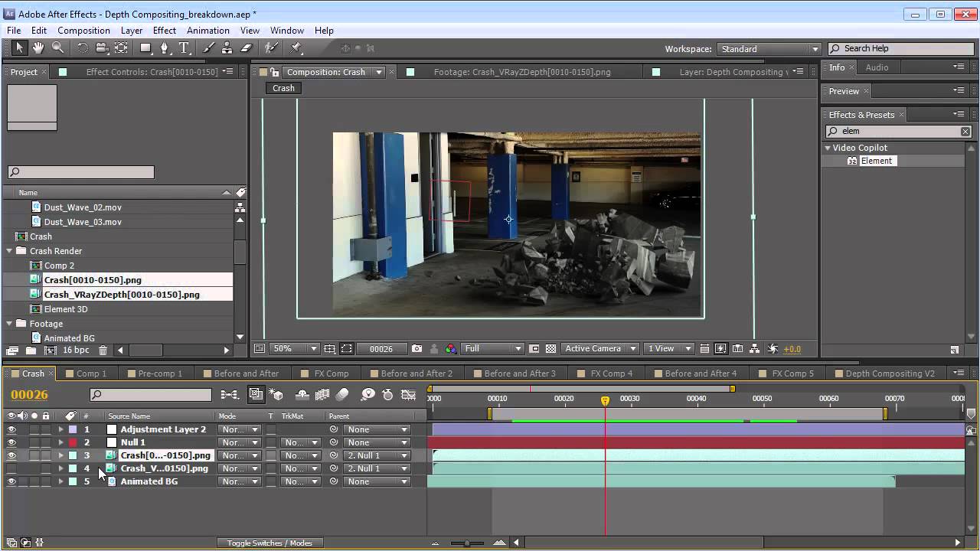Select the Element effect preset
This screenshot has width=980, height=551.
pyautogui.click(x=876, y=161)
